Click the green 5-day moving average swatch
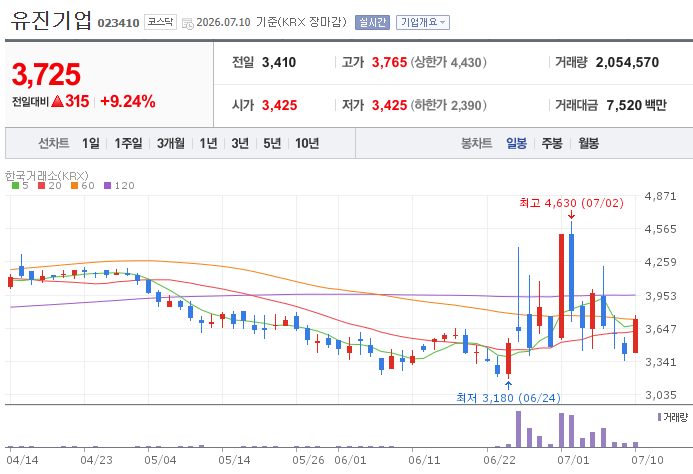This screenshot has width=693, height=474. click(15, 186)
